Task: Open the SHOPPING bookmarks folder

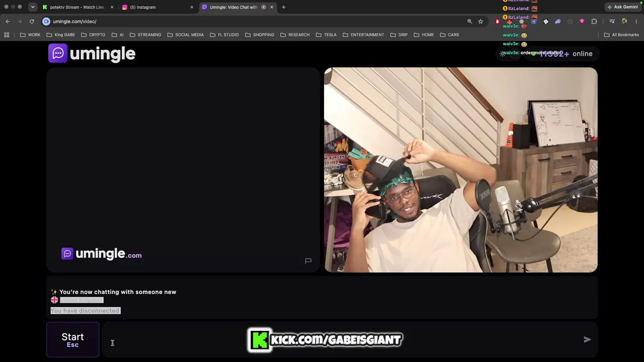Action: (260, 35)
